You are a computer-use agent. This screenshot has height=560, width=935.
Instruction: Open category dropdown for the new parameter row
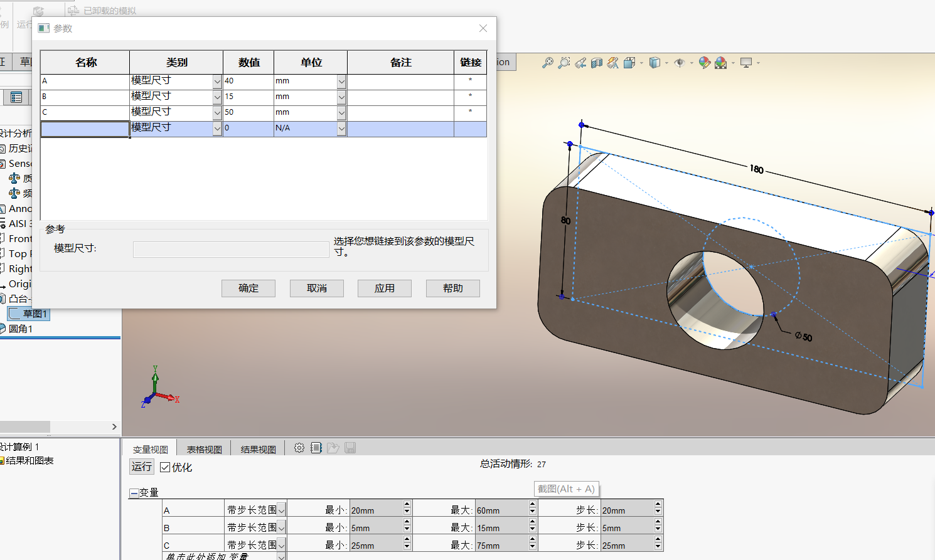217,128
